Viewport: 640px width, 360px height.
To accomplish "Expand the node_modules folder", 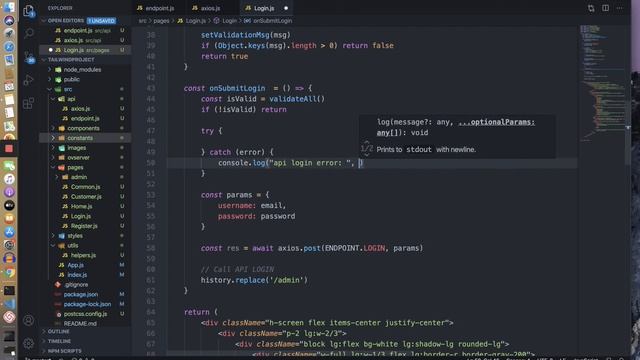I will coord(82,70).
